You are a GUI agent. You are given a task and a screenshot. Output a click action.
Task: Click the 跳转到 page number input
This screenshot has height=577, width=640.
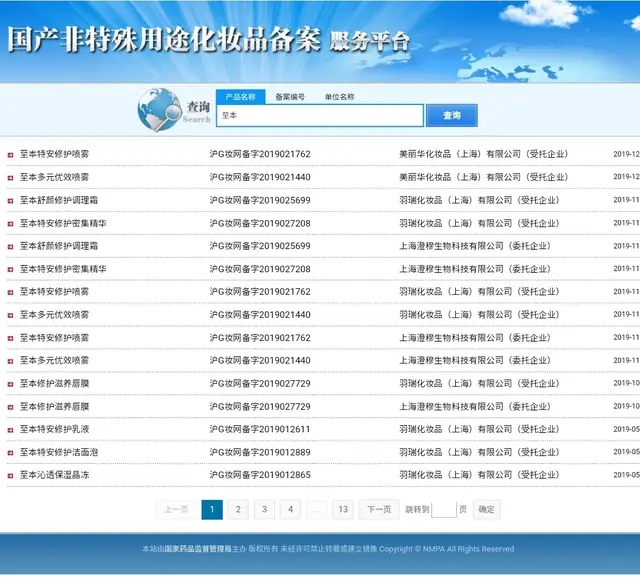point(444,509)
